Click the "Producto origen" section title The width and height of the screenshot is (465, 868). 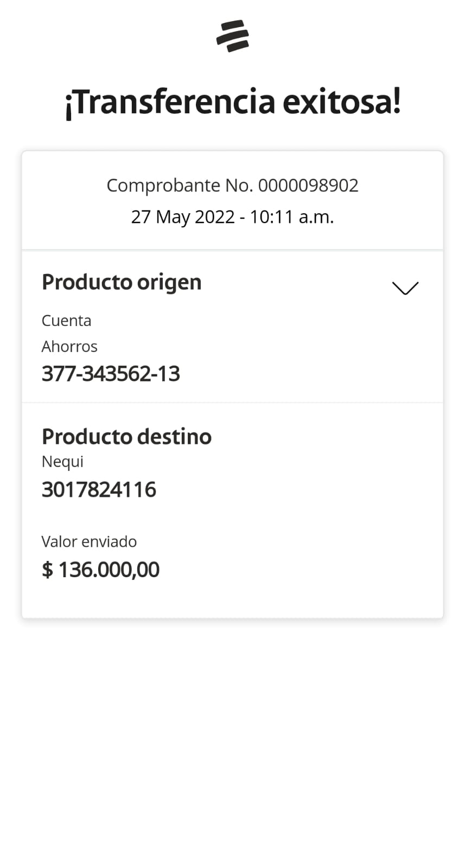coord(122,283)
